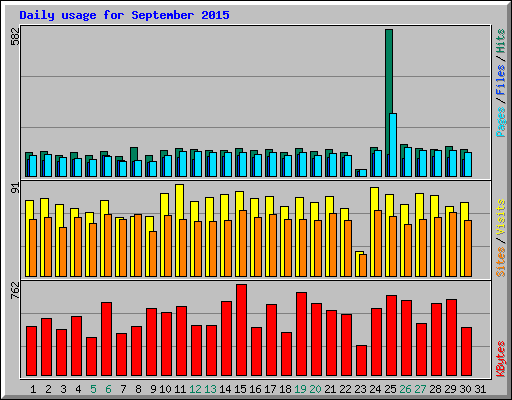Click the red KBytes bar for day 19
512x400 pixels.
(301, 334)
